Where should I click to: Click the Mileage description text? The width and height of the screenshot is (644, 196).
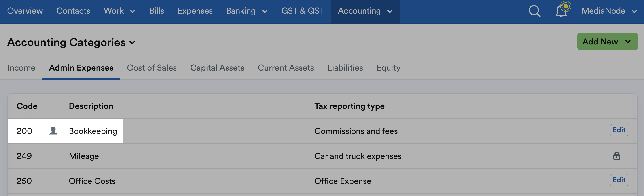click(84, 156)
